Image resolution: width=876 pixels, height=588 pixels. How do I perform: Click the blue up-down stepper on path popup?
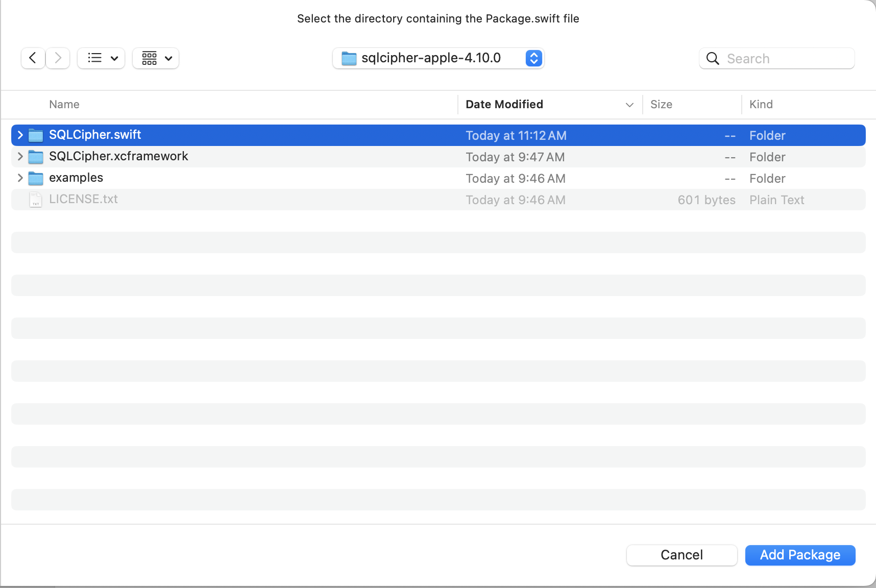(533, 58)
